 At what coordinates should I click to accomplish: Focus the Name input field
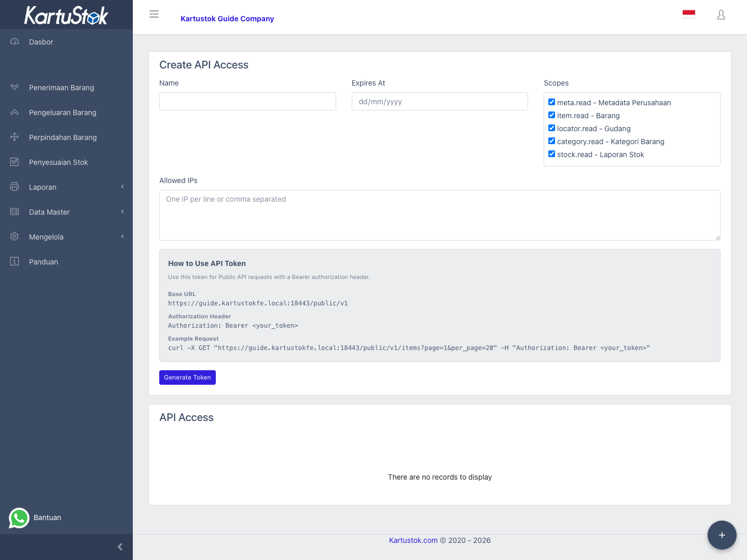point(247,102)
